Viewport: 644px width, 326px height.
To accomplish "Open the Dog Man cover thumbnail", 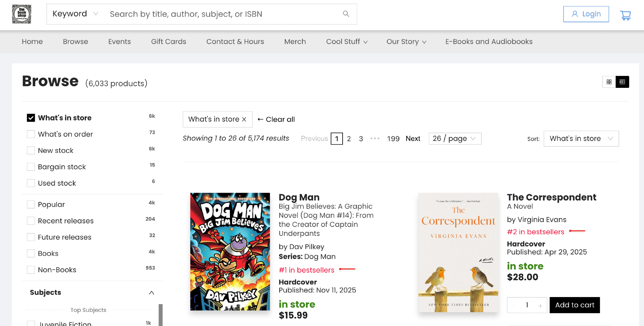I will pyautogui.click(x=230, y=251).
